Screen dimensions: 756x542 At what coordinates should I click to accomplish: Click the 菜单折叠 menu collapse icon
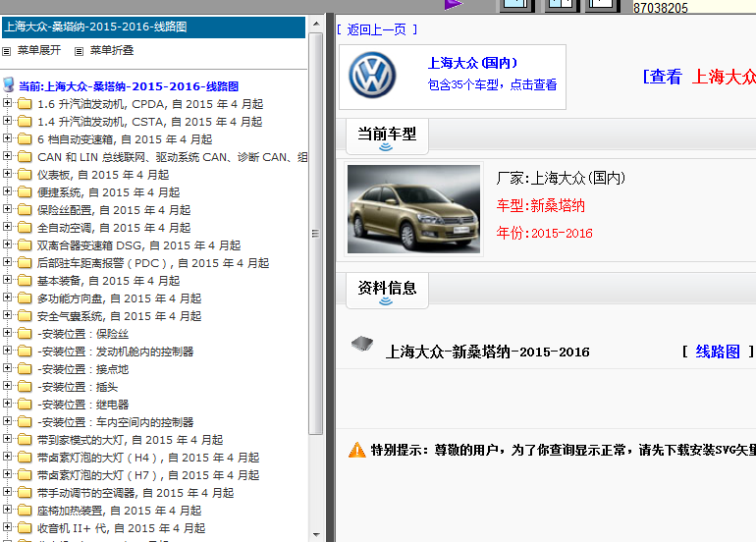click(x=80, y=51)
